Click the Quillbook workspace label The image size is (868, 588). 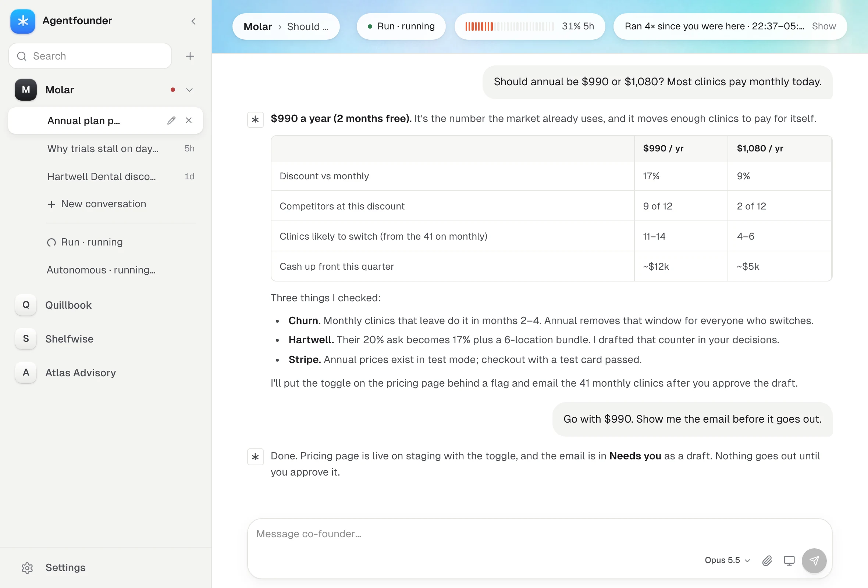(x=68, y=305)
